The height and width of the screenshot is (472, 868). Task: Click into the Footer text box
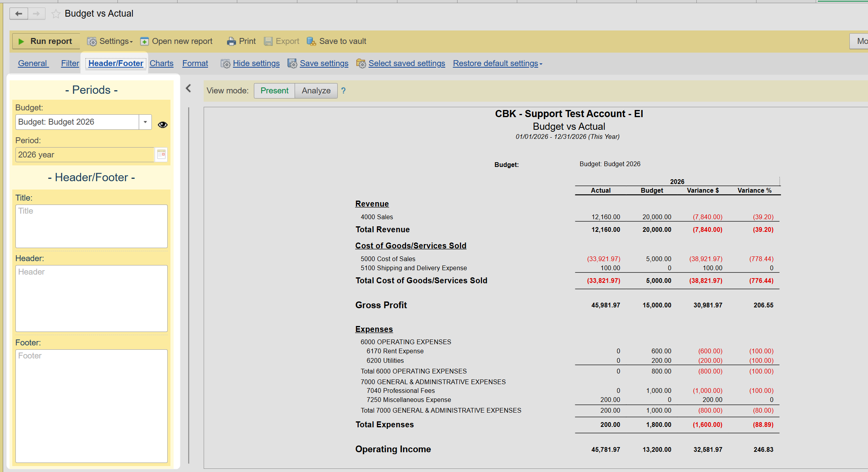pos(91,406)
